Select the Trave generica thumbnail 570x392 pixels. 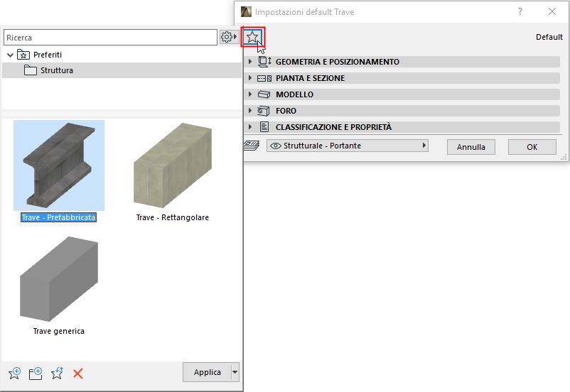point(59,279)
